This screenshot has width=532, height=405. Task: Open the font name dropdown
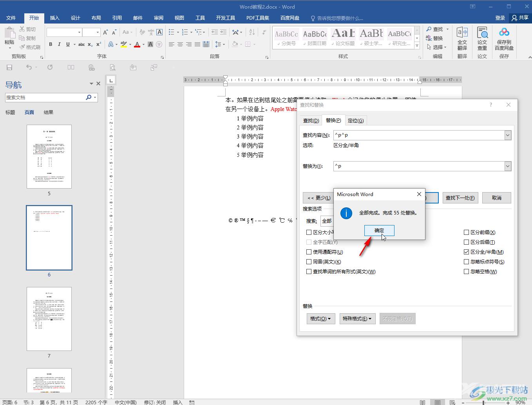pyautogui.click(x=79, y=32)
